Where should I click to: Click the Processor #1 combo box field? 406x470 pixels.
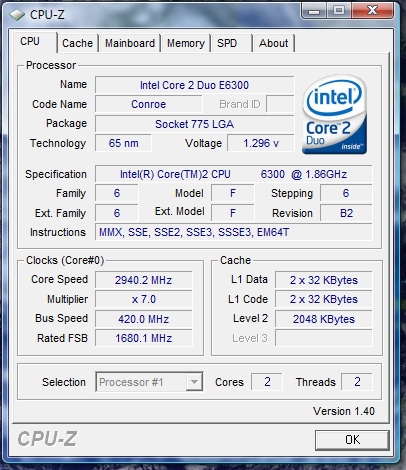point(149,382)
